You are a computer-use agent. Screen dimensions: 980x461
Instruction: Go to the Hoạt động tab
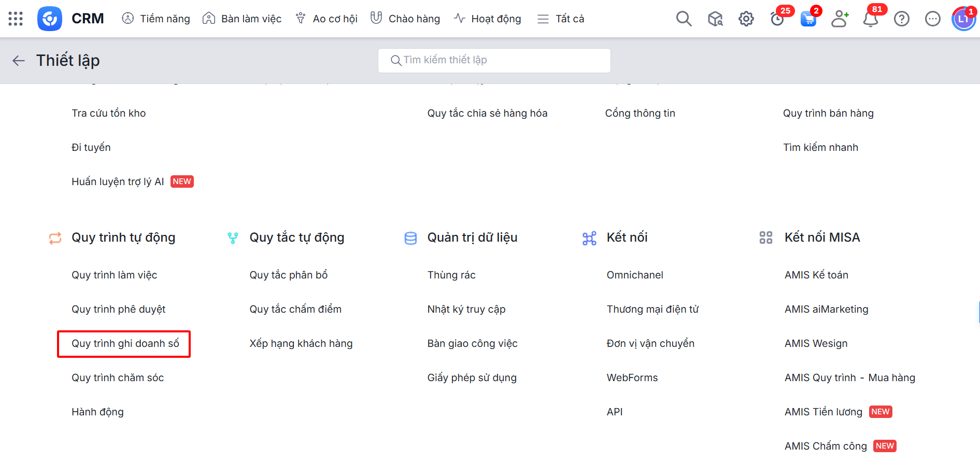(x=487, y=19)
